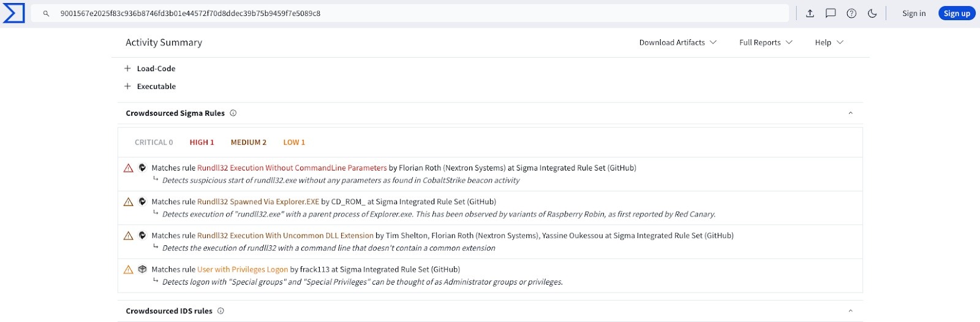Screen dimensions: 980x322
Task: Click the upload file icon
Action: (810, 13)
